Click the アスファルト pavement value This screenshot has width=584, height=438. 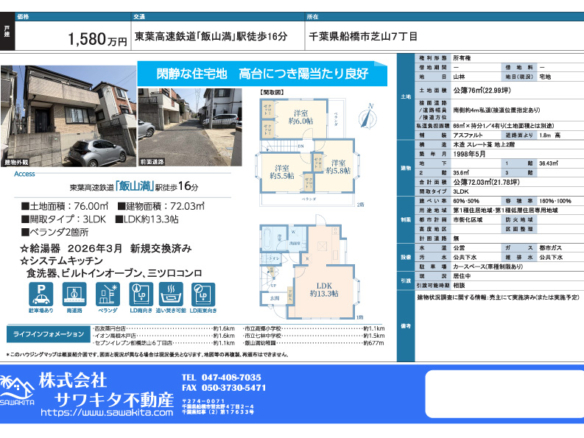468,135
